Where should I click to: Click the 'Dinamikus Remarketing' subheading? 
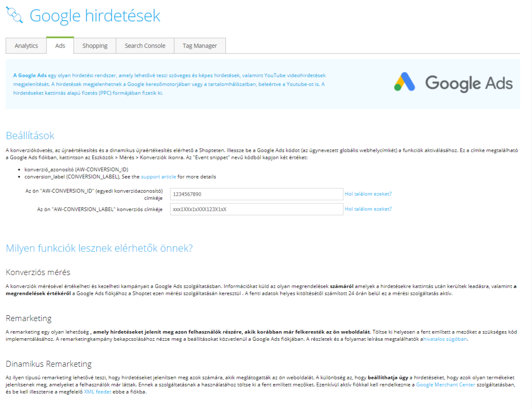coord(49,364)
